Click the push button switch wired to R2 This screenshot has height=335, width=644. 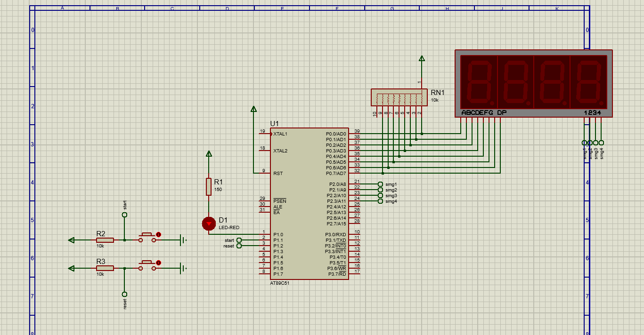pos(147,238)
